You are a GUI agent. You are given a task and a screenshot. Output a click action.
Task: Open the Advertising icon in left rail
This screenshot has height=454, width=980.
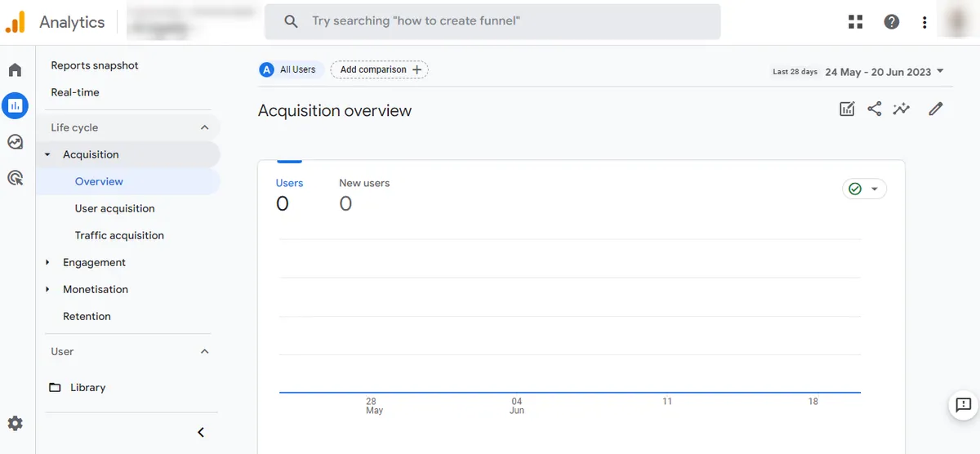pos(16,177)
